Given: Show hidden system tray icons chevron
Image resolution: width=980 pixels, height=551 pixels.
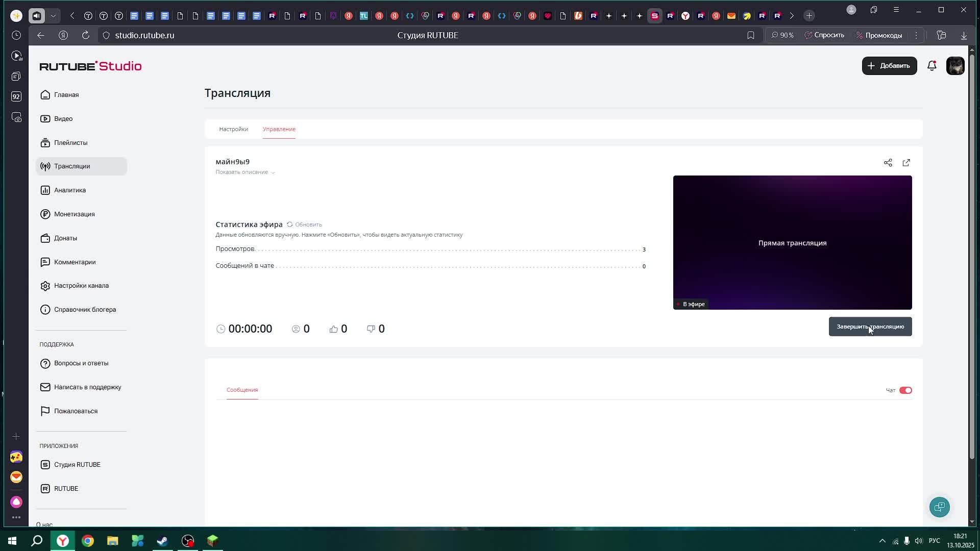Looking at the screenshot, I should coord(882,541).
